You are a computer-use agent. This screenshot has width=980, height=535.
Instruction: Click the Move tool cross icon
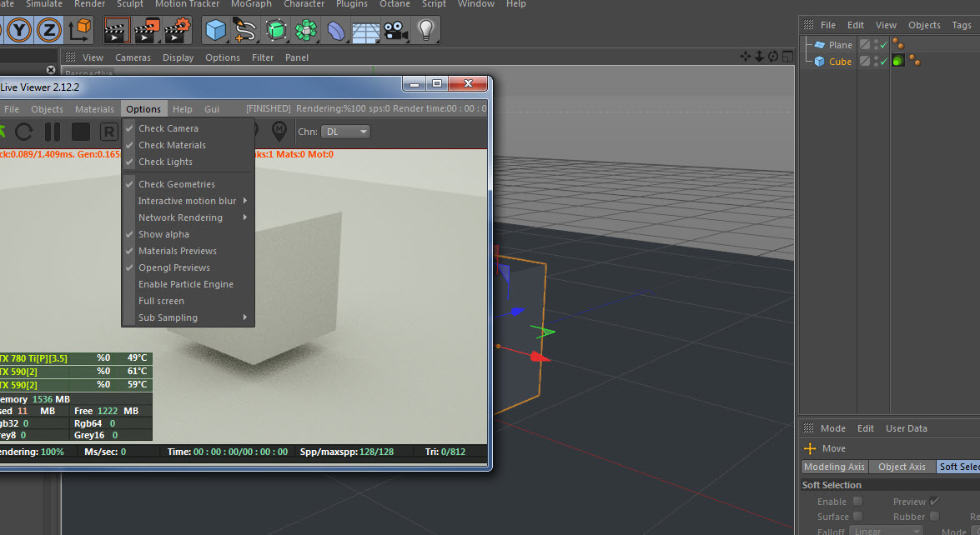point(810,448)
